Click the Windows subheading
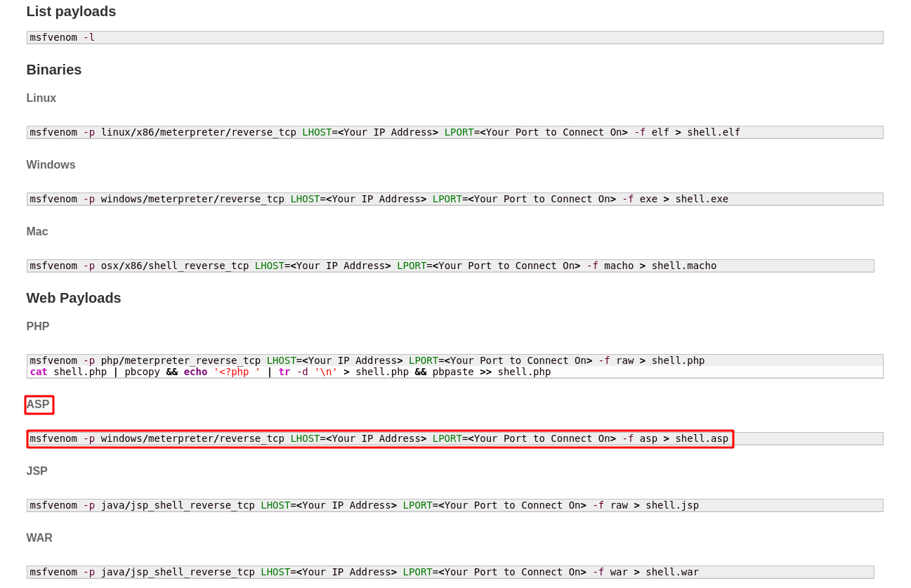The height and width of the screenshot is (588, 911). pyautogui.click(x=51, y=165)
